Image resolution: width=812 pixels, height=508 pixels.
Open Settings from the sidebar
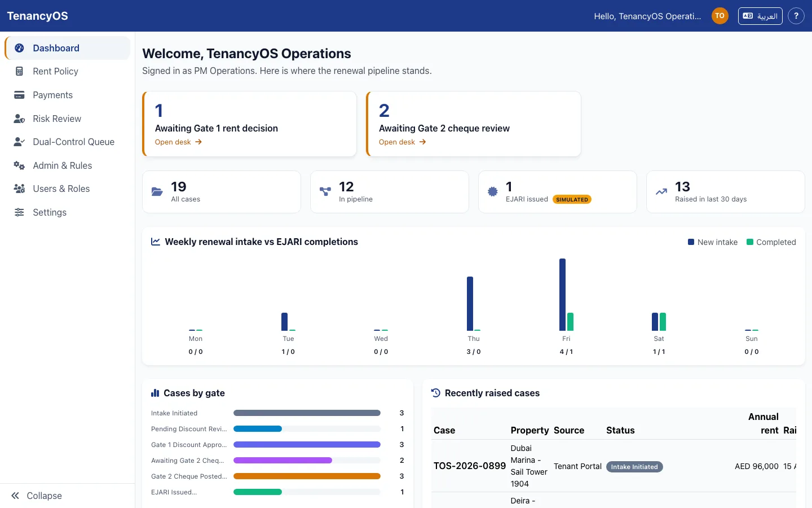click(x=68, y=212)
